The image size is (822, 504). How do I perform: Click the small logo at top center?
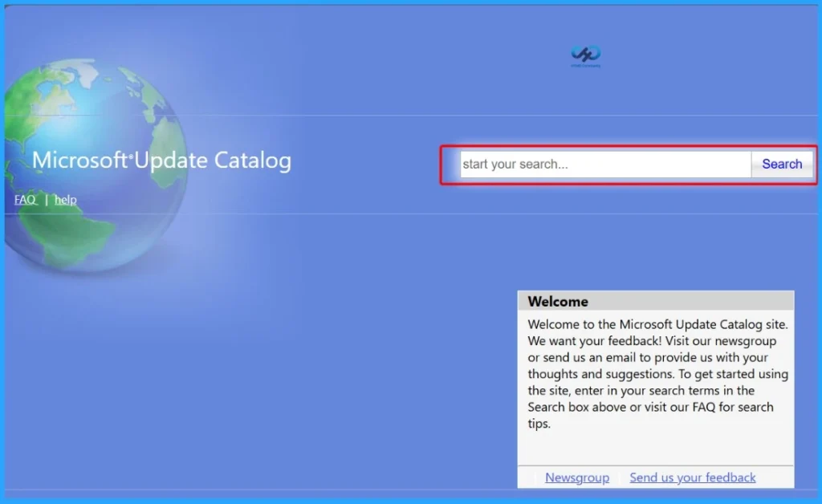pyautogui.click(x=586, y=55)
